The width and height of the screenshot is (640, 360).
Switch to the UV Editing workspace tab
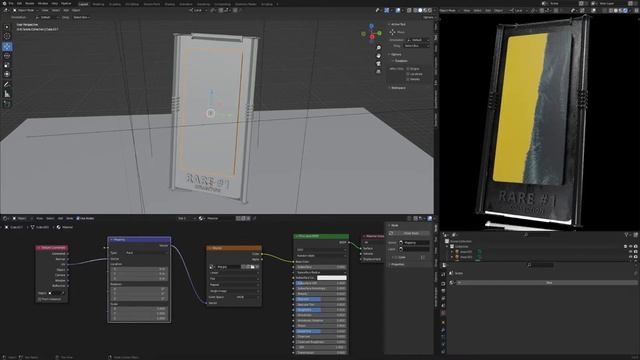pos(132,4)
